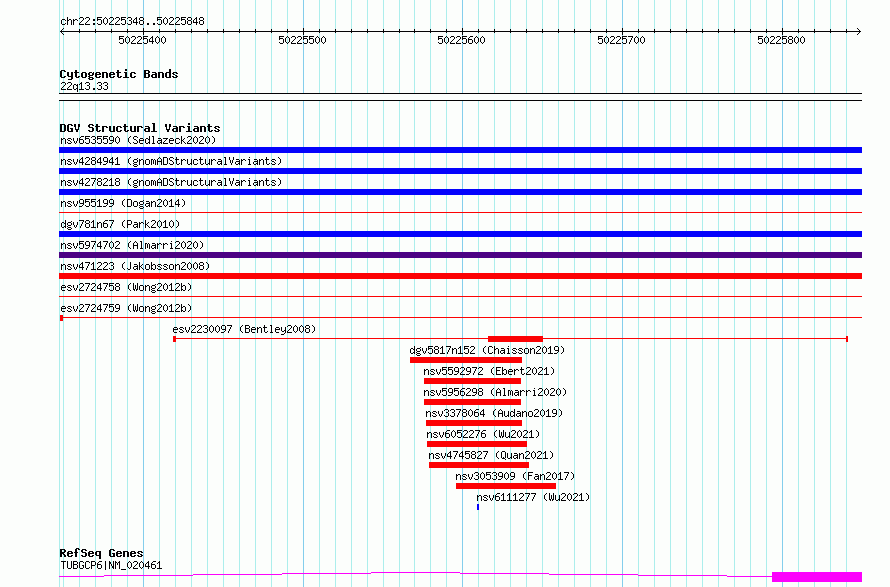The width and height of the screenshot is (890, 587).
Task: Open the esv2724759 (Wong2012b) label
Action: pyautogui.click(x=126, y=308)
